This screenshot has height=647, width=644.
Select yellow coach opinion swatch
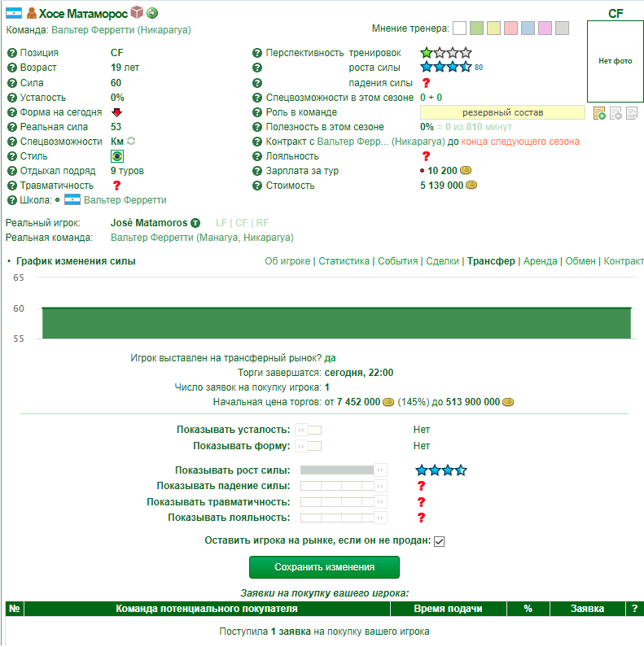coord(493,28)
